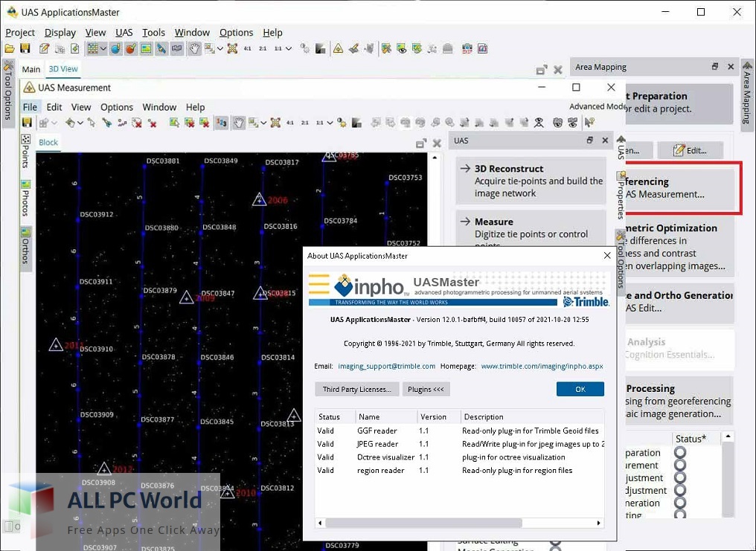756x551 pixels.
Task: Open the Project menu
Action: coord(20,33)
